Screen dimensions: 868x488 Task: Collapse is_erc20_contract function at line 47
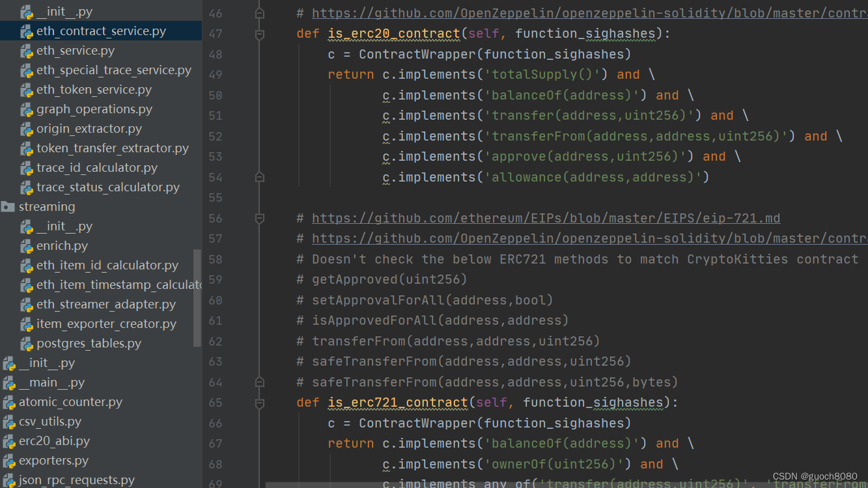[259, 34]
